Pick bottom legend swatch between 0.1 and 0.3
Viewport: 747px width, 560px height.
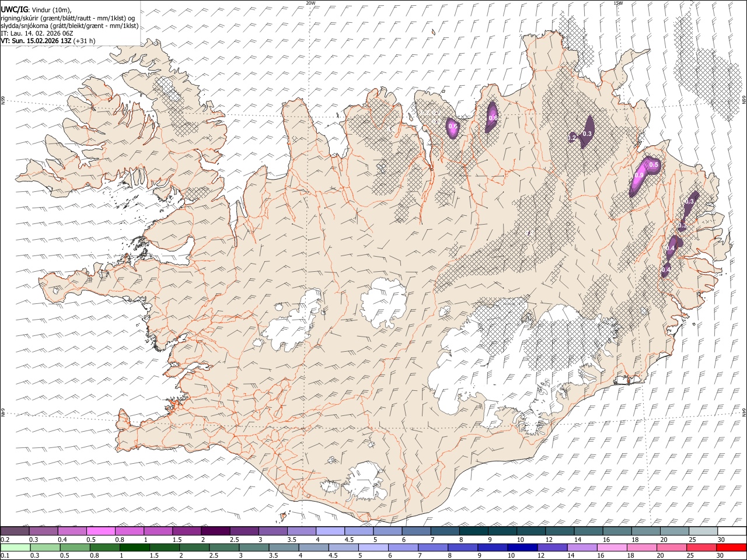(15, 547)
